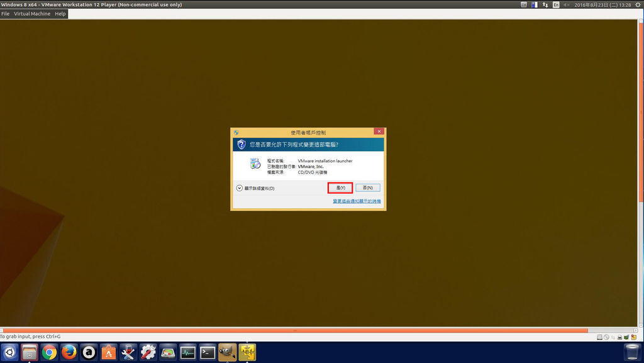Open the System Monitor dock icon
Viewport: 644px width, 363px height.
pyautogui.click(x=187, y=352)
